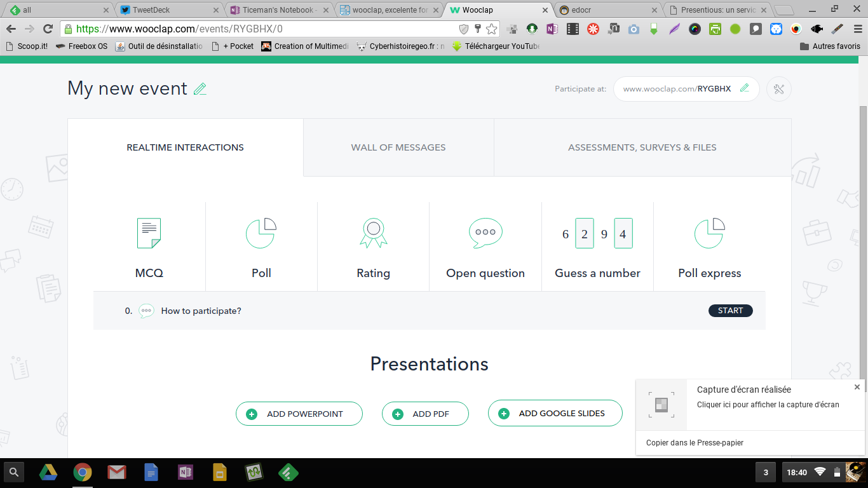Open the Scoop.it! bookmark
The height and width of the screenshot is (488, 868).
coord(26,46)
